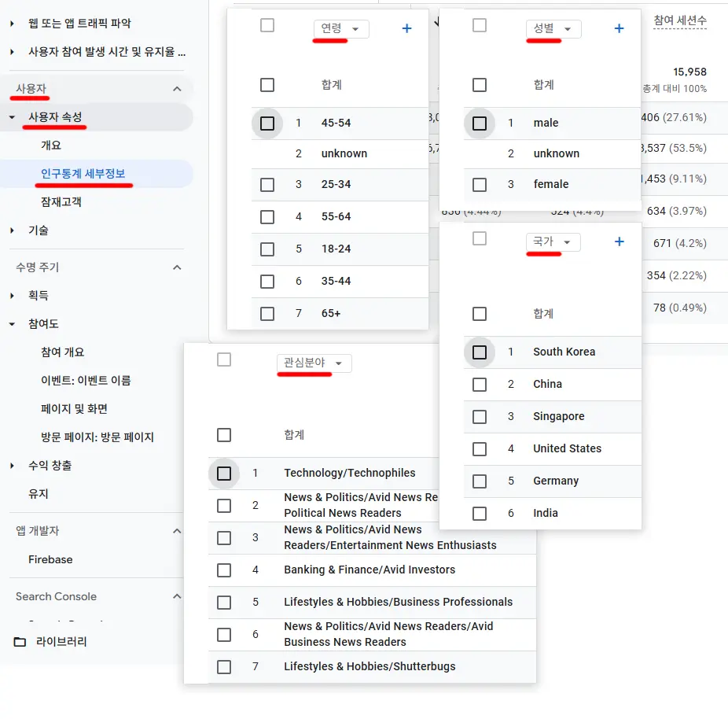
Task: Select 인구통계 세부정보 report
Action: pyautogui.click(x=83, y=174)
